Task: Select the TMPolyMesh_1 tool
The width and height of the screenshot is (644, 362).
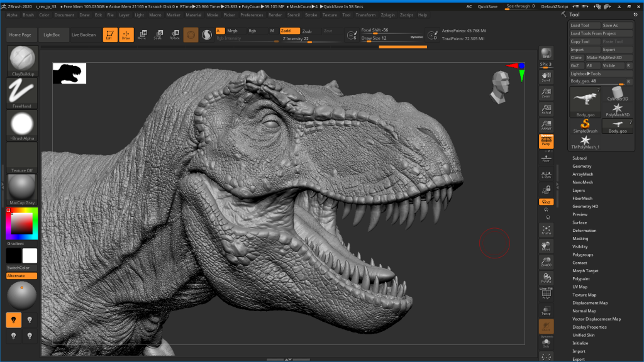Action: click(x=586, y=142)
